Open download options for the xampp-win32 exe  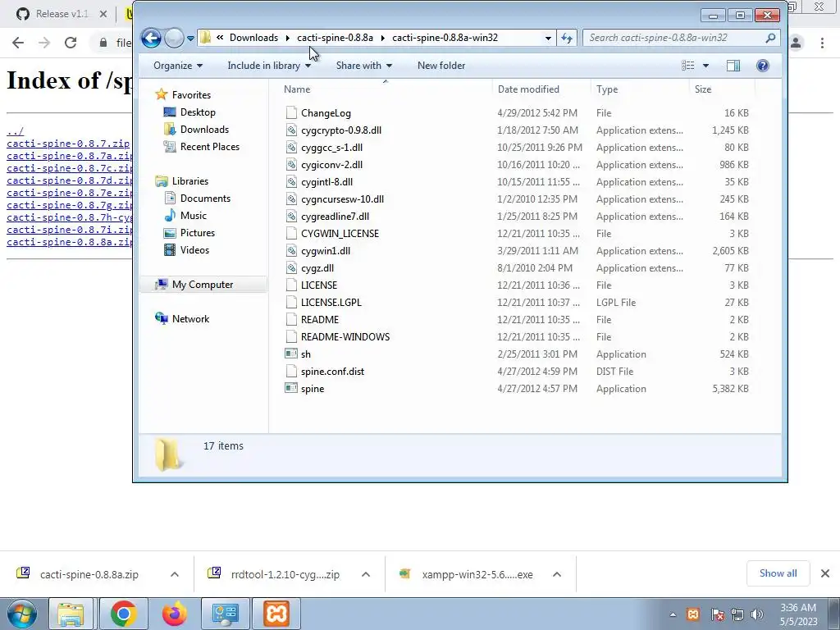coord(557,574)
